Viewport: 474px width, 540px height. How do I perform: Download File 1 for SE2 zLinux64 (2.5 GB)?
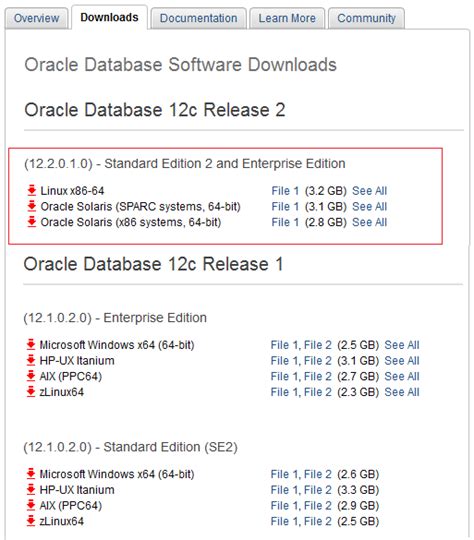tap(284, 521)
